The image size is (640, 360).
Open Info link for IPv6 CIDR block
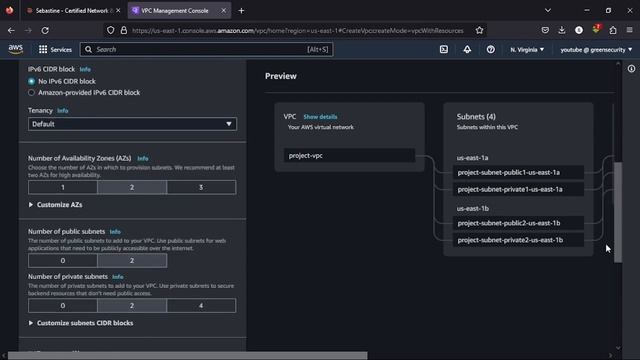[85, 69]
